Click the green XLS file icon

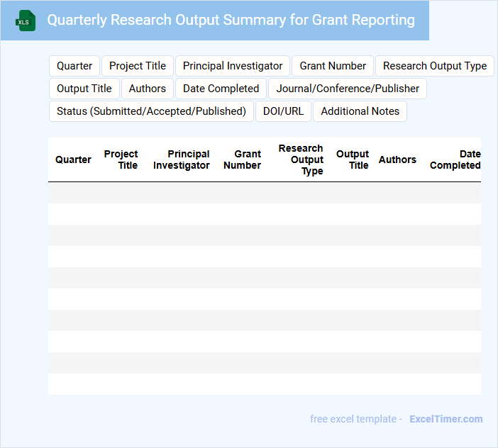tap(26, 21)
